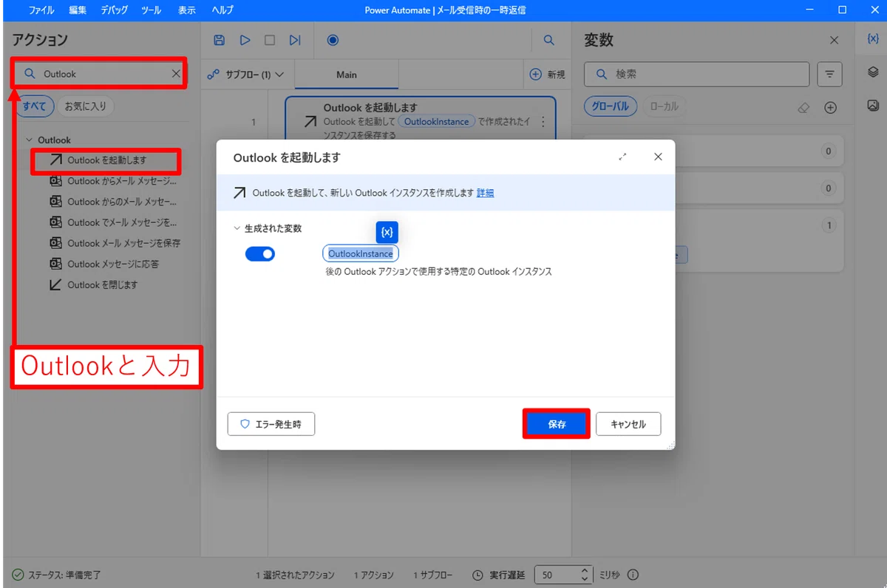Clear the Outlook search text with X

176,74
